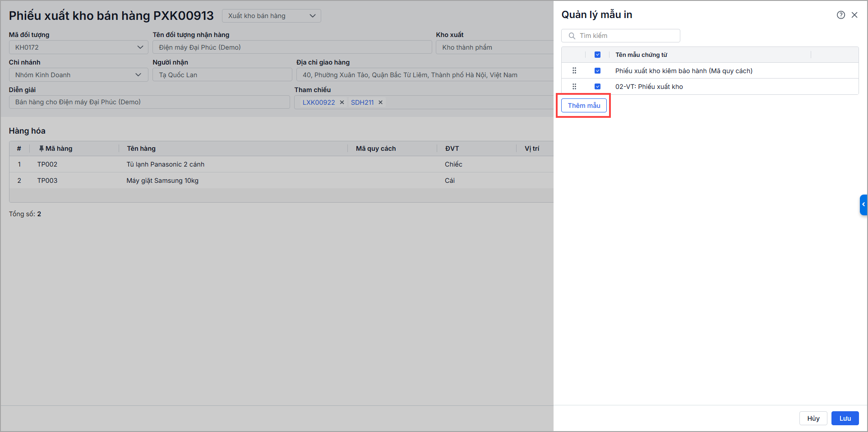The image size is (868, 432).
Task: Click the help question mark icon
Action: [x=841, y=15]
